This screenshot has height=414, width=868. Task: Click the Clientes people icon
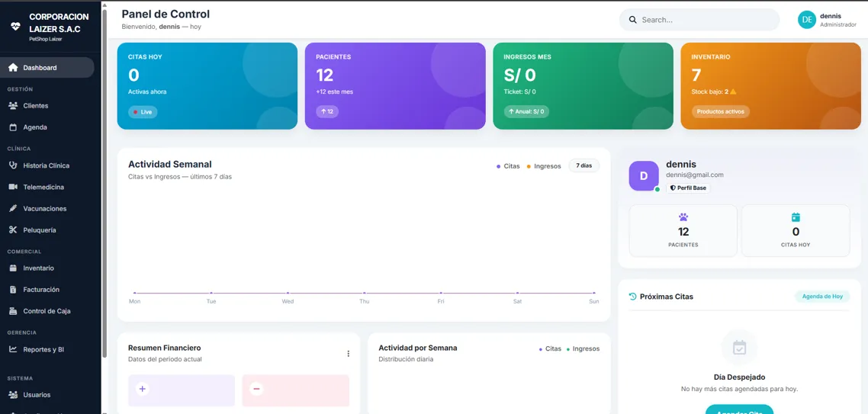13,106
